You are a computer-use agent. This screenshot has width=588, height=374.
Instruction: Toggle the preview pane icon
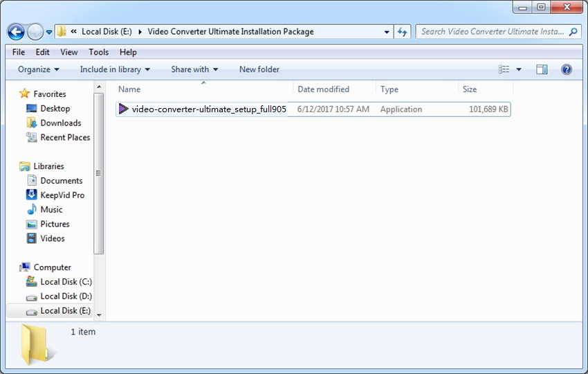click(x=542, y=69)
